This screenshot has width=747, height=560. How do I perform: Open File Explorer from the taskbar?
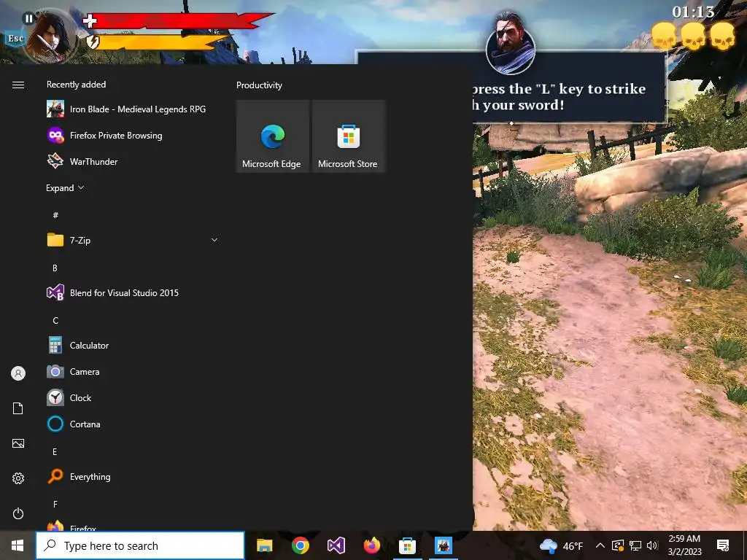pos(264,545)
